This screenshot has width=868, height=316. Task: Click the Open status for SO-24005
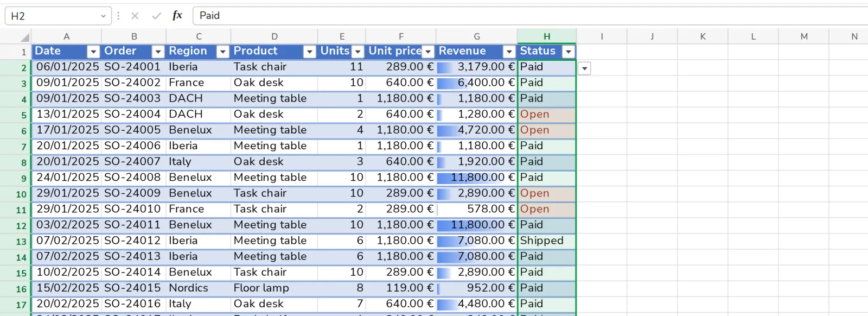click(x=547, y=130)
